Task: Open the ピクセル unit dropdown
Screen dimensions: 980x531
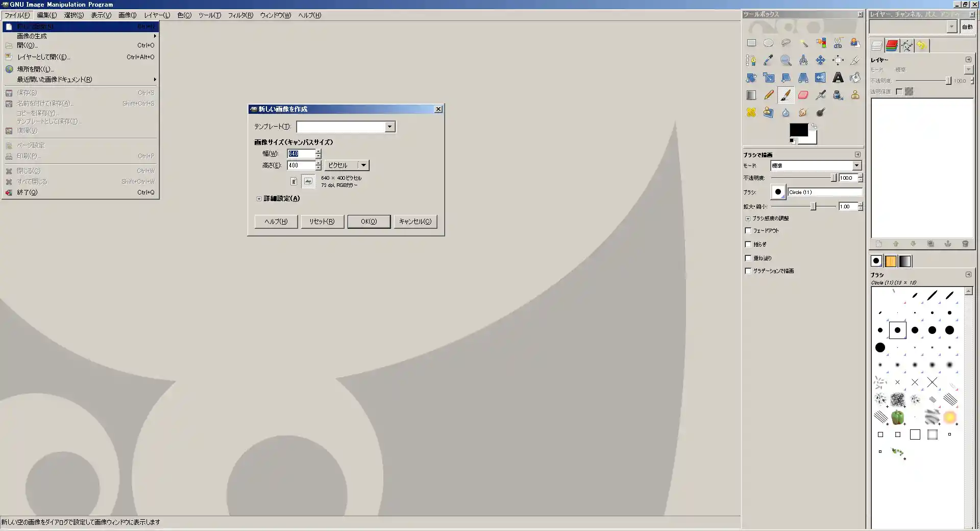Action: coord(363,165)
